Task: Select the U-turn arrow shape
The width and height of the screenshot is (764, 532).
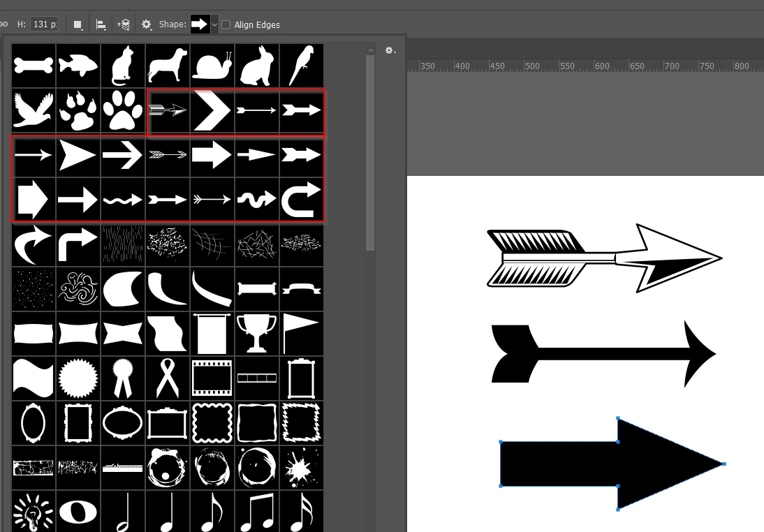Action: pyautogui.click(x=302, y=199)
